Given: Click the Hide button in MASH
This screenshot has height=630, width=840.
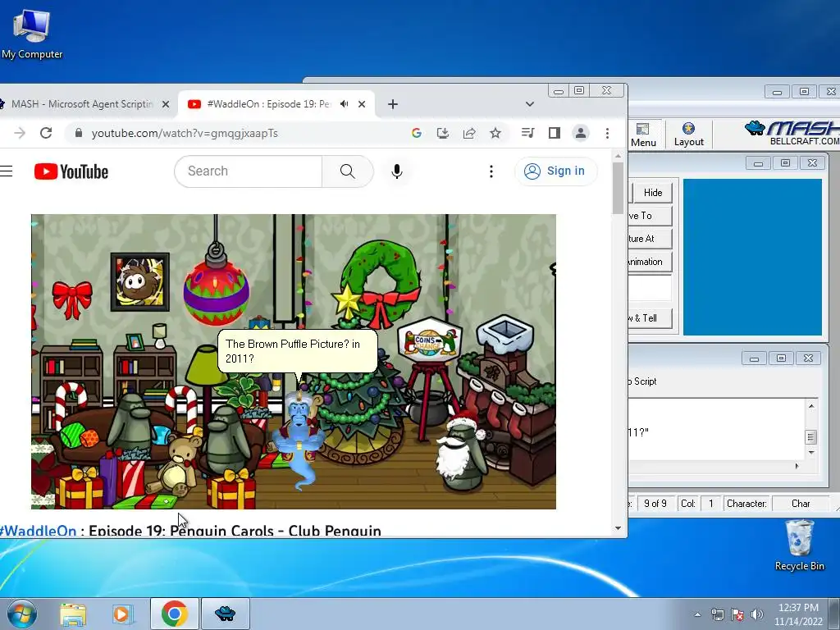Looking at the screenshot, I should pos(652,192).
